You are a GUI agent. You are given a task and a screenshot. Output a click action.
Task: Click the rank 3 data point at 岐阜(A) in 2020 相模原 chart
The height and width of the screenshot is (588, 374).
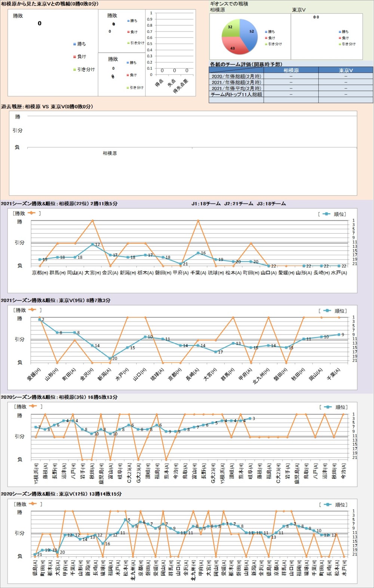(x=250, y=418)
